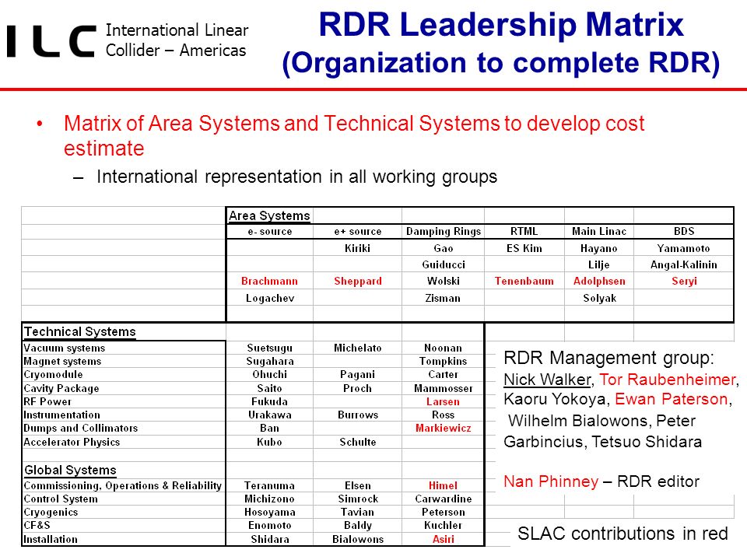Click the 'Wolski' cell
The width and height of the screenshot is (747, 560).
point(444,281)
